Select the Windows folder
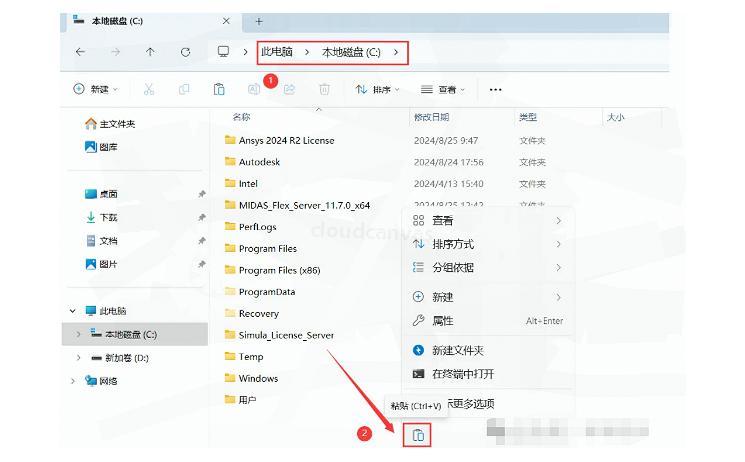745x462 pixels. (251, 378)
